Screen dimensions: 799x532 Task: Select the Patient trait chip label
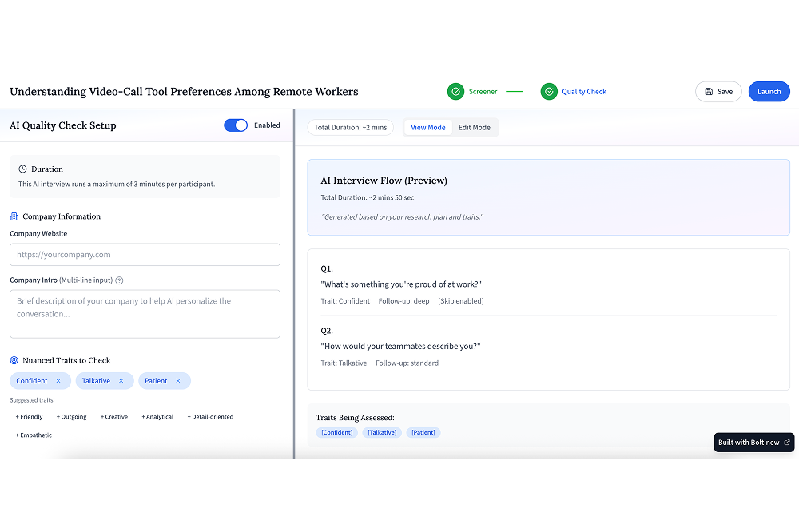point(156,381)
